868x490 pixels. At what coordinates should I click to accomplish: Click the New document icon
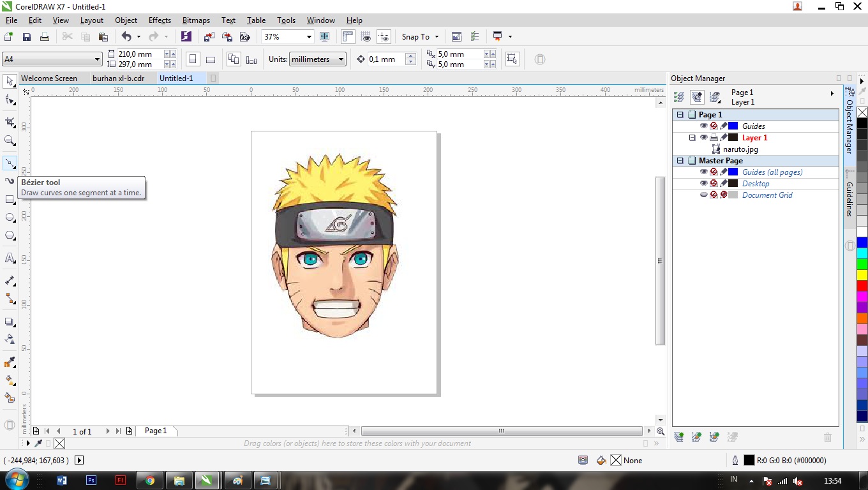pyautogui.click(x=9, y=37)
